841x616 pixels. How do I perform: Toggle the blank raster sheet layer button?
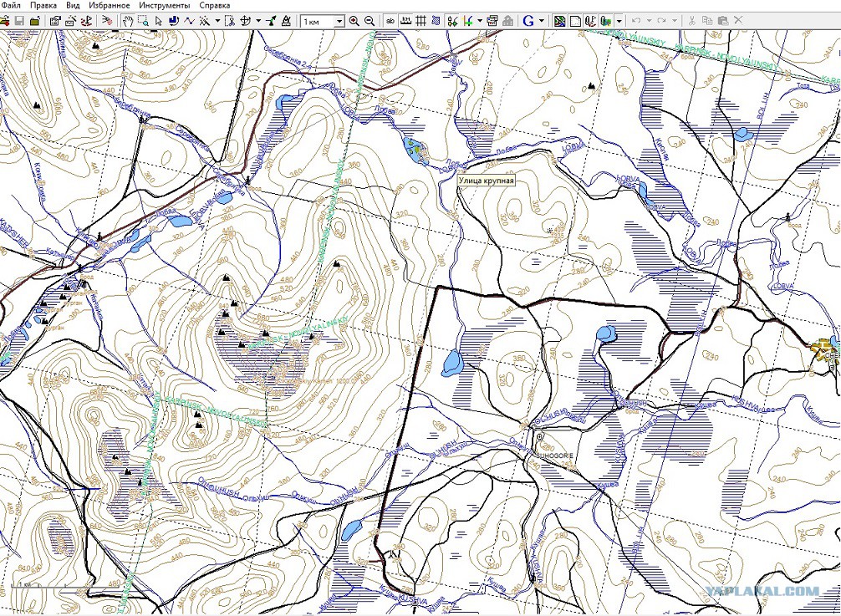575,21
